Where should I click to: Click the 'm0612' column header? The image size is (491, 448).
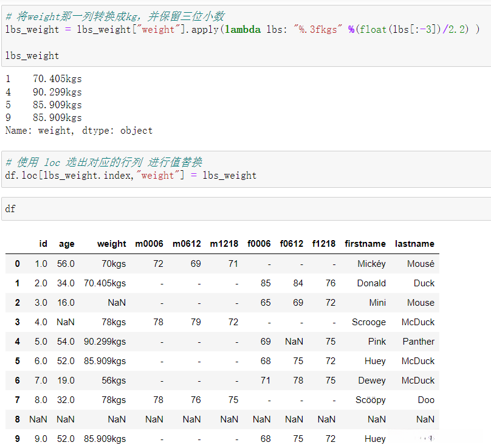[x=187, y=244]
